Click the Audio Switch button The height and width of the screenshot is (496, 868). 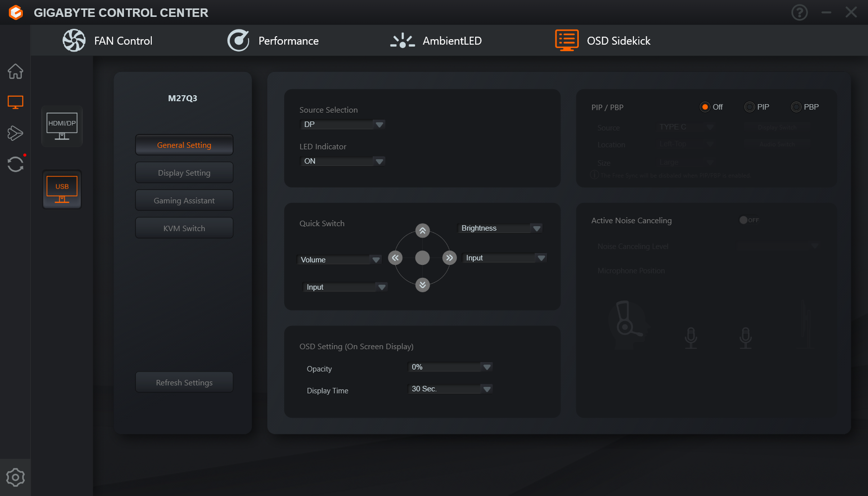coord(777,144)
